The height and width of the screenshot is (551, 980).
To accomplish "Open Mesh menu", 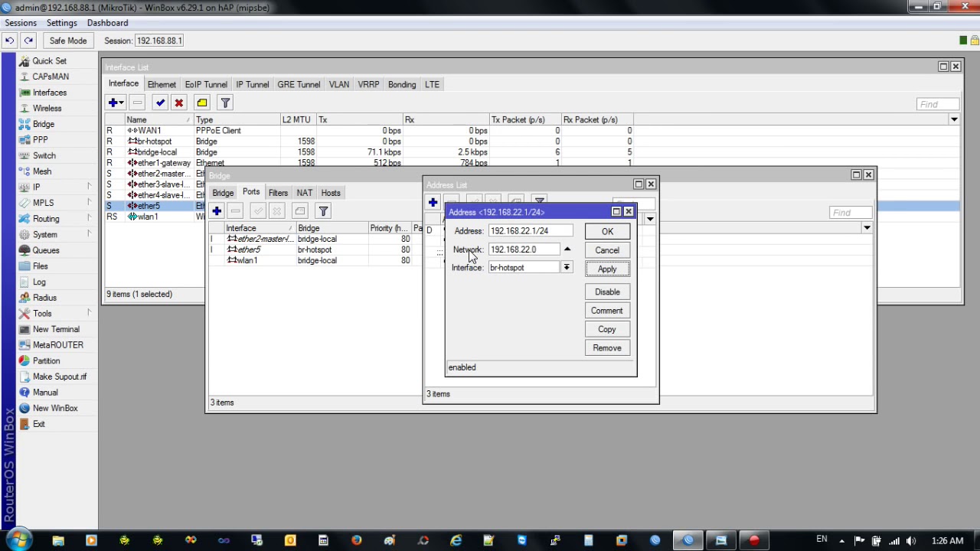I will point(42,171).
